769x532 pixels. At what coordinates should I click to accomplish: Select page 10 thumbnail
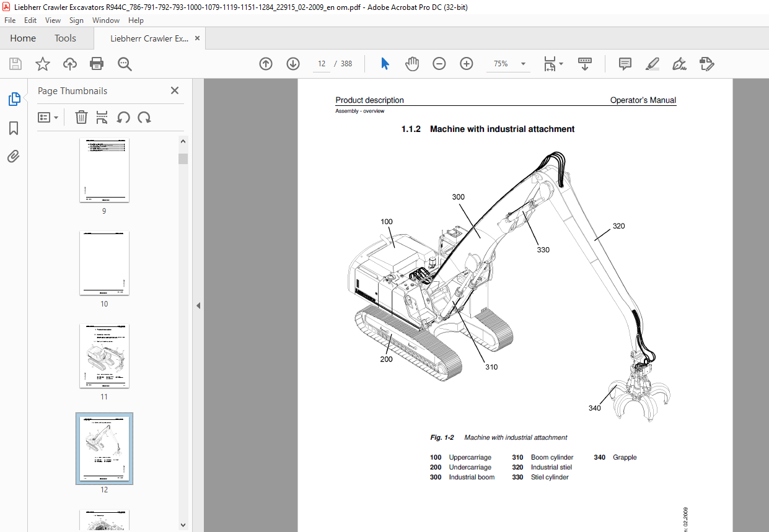(104, 263)
